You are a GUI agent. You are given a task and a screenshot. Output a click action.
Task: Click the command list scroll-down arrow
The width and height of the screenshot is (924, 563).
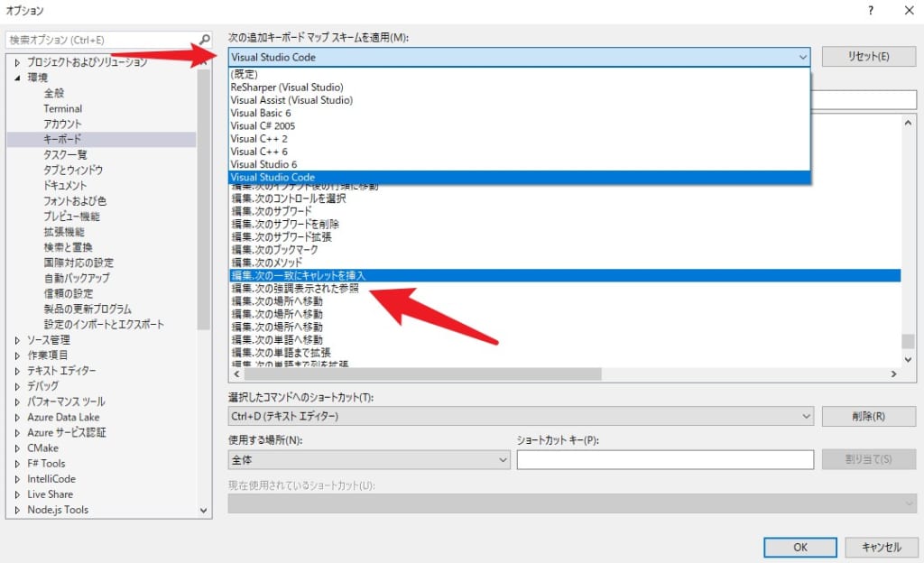coord(908,359)
